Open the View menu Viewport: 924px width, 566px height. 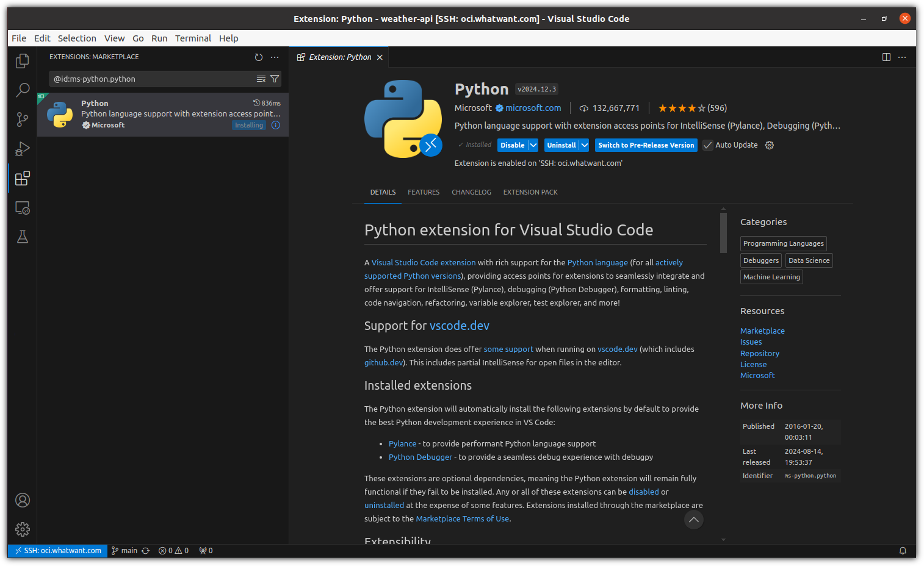click(114, 38)
